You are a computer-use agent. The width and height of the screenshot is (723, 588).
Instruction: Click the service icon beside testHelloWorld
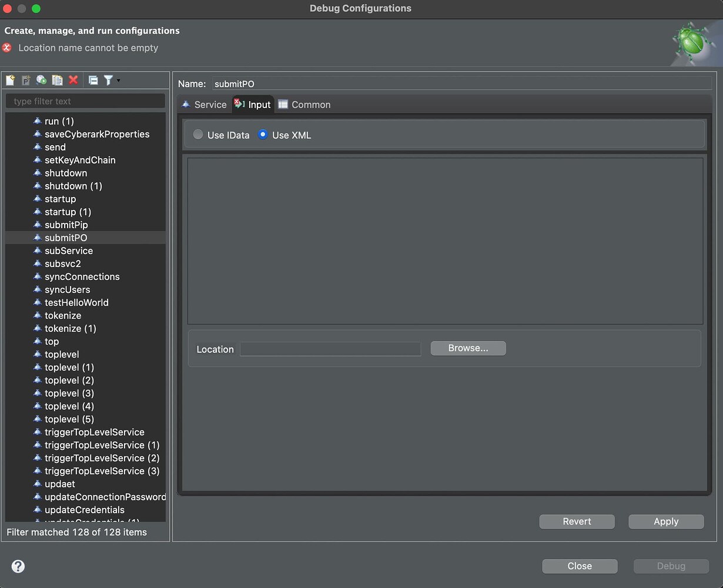38,302
